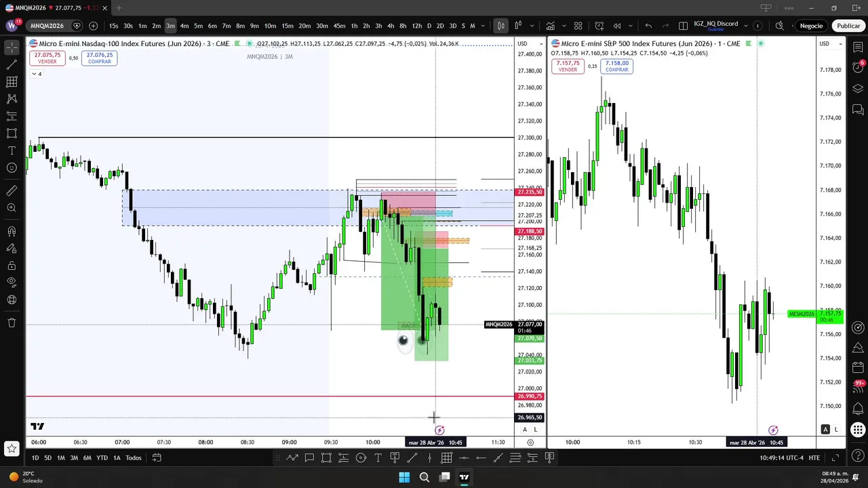Toggle auto scale A on S&P chart
The image size is (868, 488).
[825, 430]
